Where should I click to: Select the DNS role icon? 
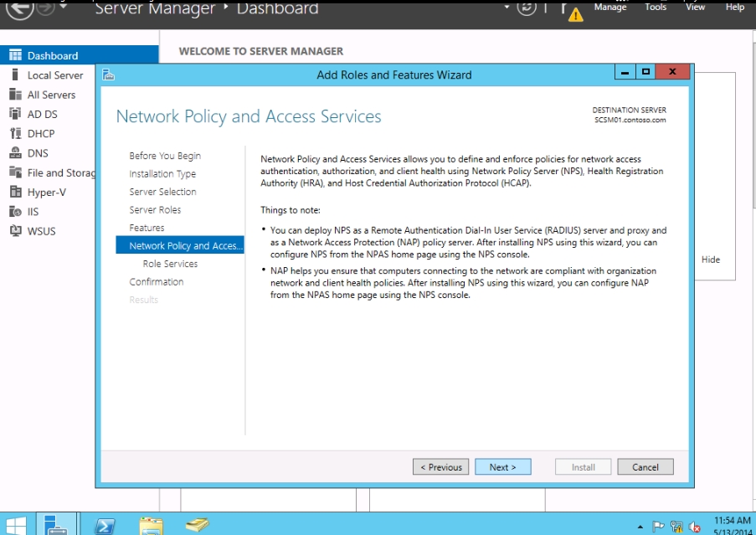15,152
